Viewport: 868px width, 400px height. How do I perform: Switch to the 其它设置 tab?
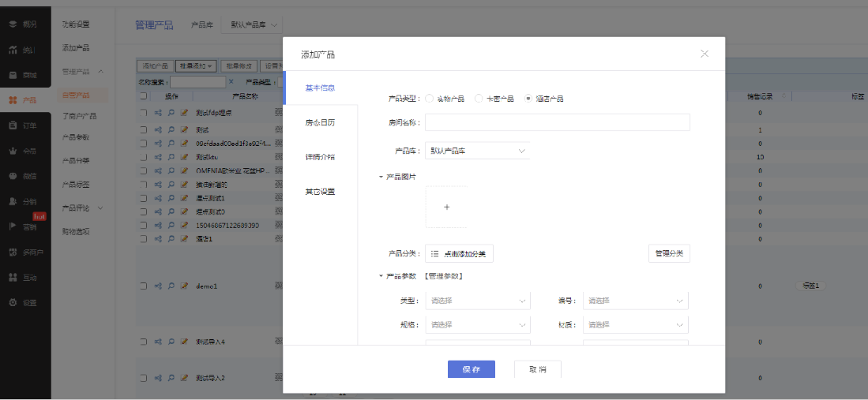coord(320,192)
